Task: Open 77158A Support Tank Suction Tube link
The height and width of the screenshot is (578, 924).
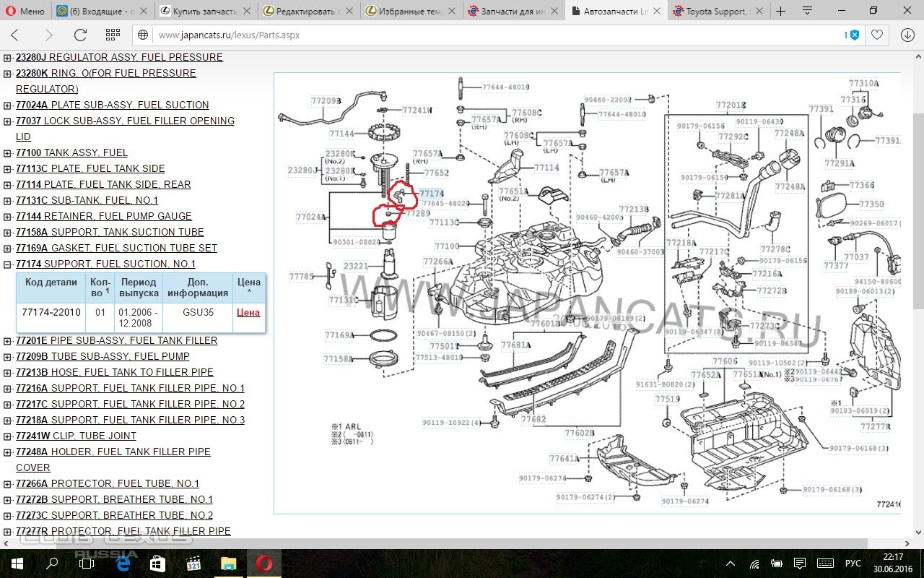Action: tap(110, 232)
